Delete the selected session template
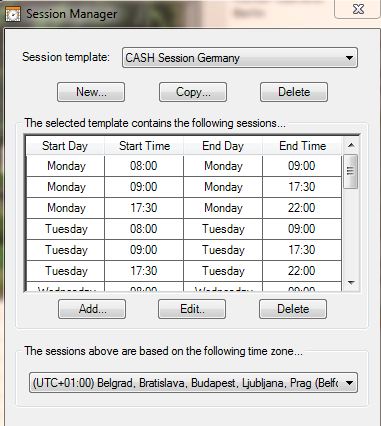The width and height of the screenshot is (381, 426). point(294,92)
